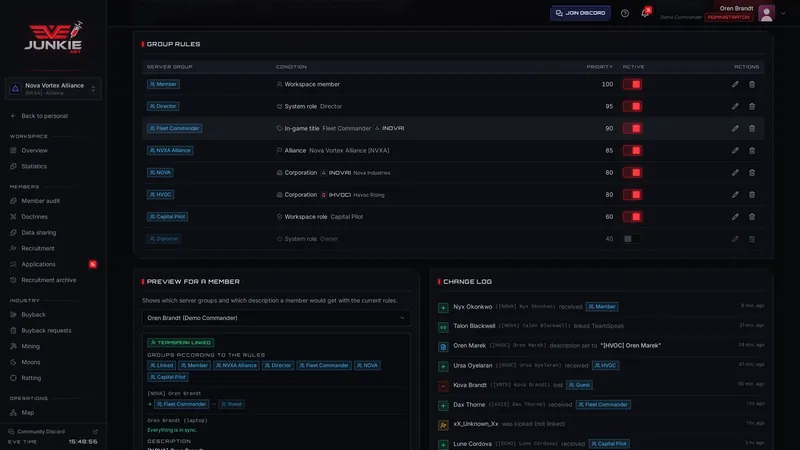Click the TeamSpeak Linked badge
This screenshot has width=800, height=450.
point(181,343)
